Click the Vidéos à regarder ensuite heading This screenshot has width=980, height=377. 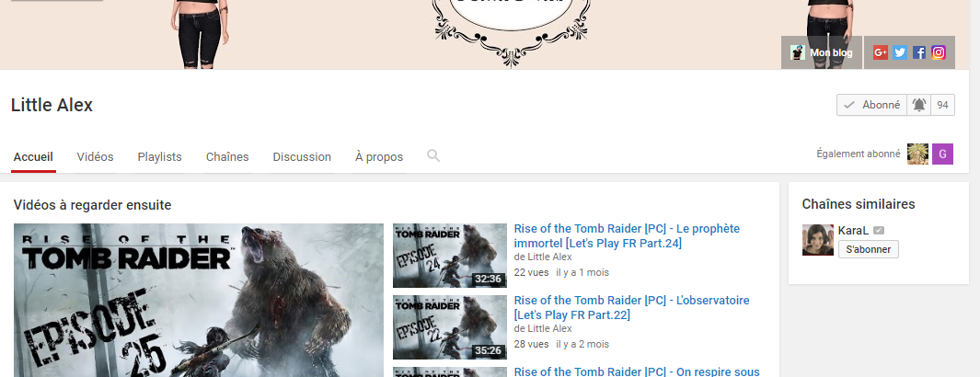coord(93,205)
